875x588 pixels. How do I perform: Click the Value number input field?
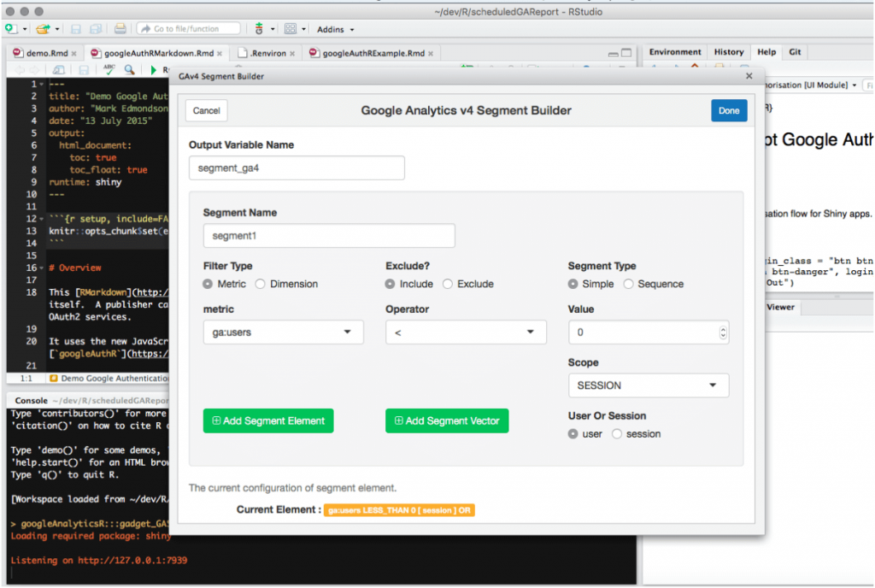[649, 332]
